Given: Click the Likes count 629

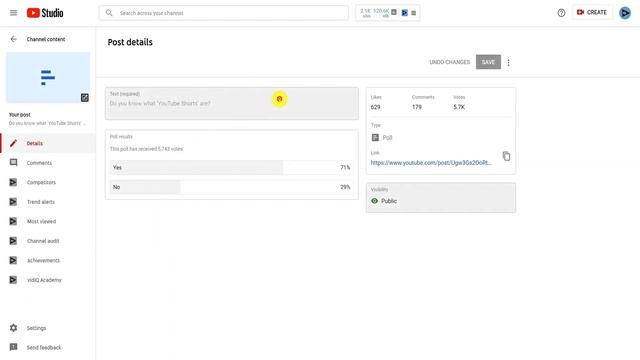Looking at the screenshot, I should click(x=376, y=107).
